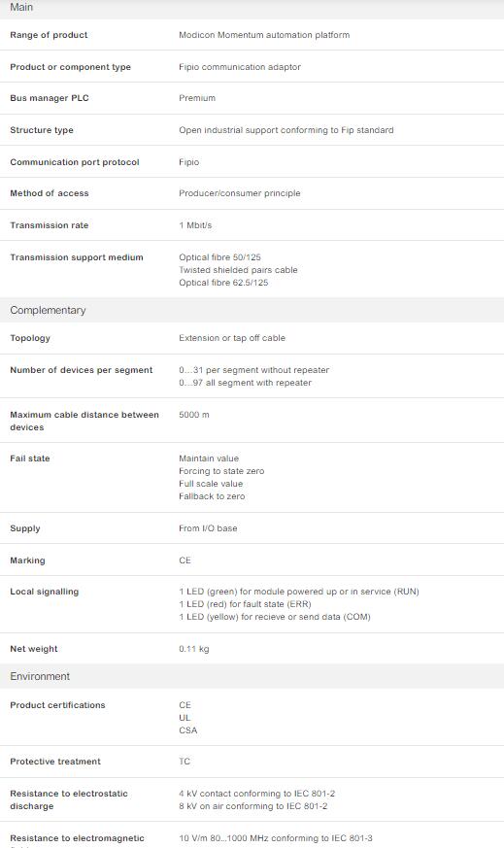Select Twisted shielded pairs cable entry

238,270
